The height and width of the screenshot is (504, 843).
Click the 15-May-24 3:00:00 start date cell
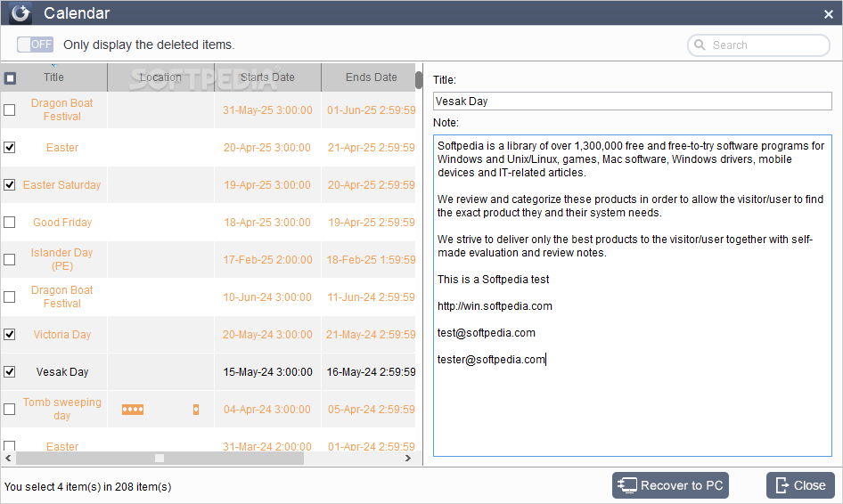267,372
